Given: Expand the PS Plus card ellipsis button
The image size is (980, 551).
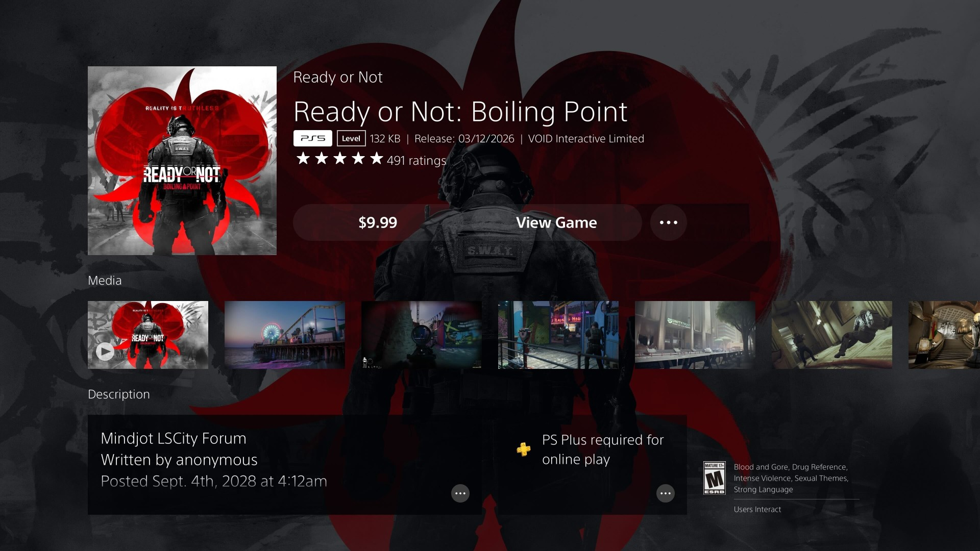Looking at the screenshot, I should click(x=665, y=493).
